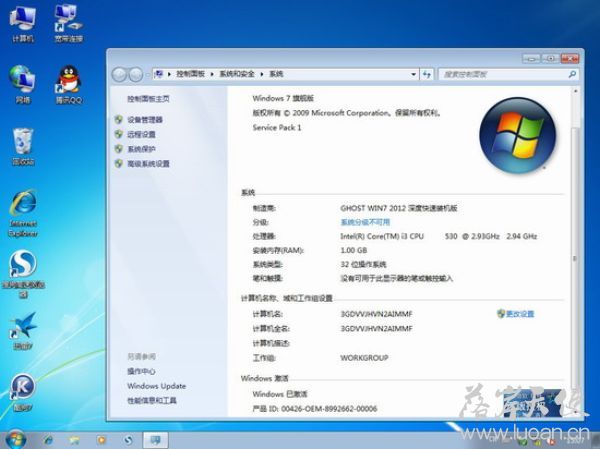Screen dimensions: 600x449
Task: Open the address bar history dropdown arrow
Action: tap(413, 74)
